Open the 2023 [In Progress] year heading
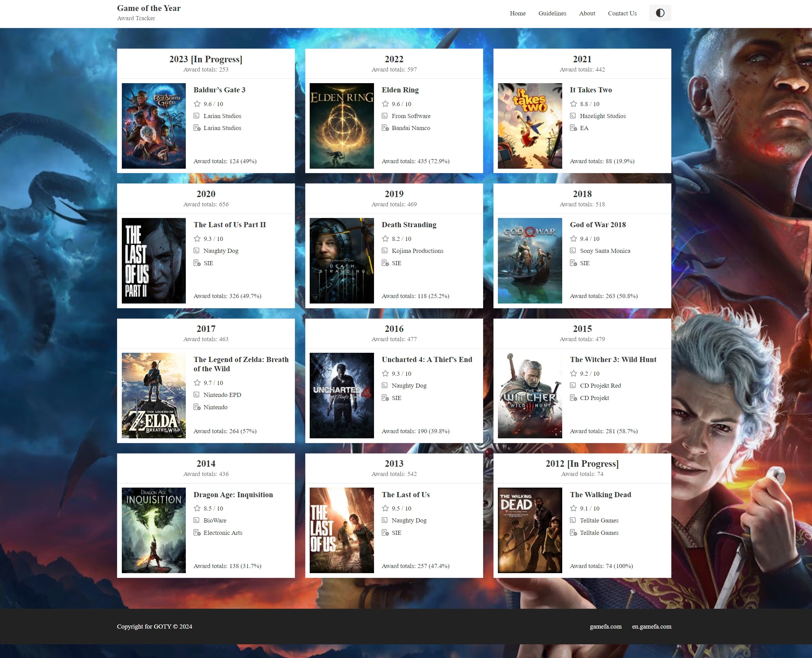Screen dimensions: 812x658 [205, 59]
